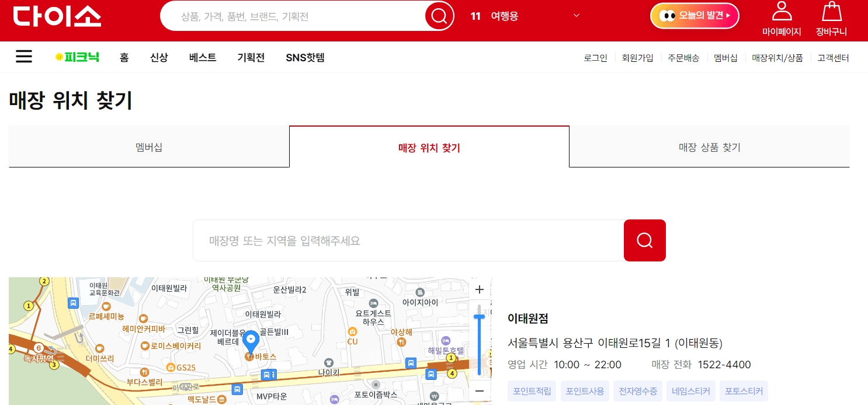Open 마이페이지 profile icon
868x405 pixels.
(x=782, y=12)
